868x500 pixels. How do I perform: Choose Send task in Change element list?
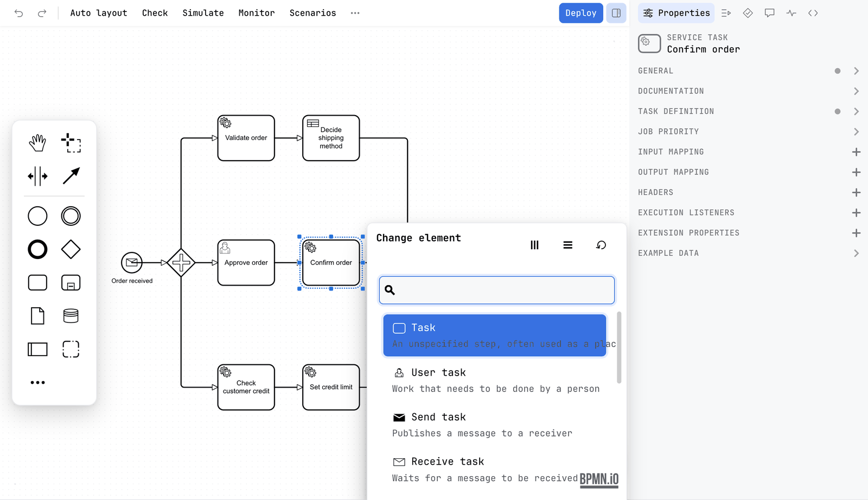click(495, 425)
